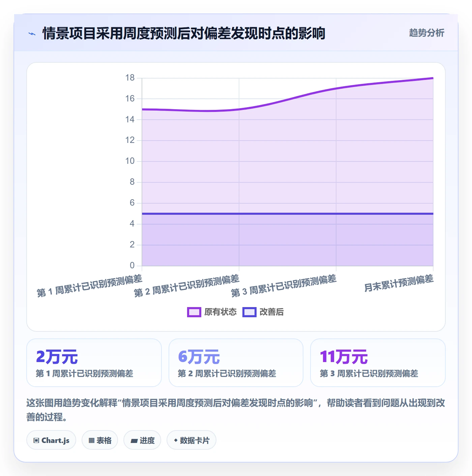Click the 第 1 周累计已识别预测偏差 caption under 2万元
This screenshot has height=476, width=472.
click(85, 374)
